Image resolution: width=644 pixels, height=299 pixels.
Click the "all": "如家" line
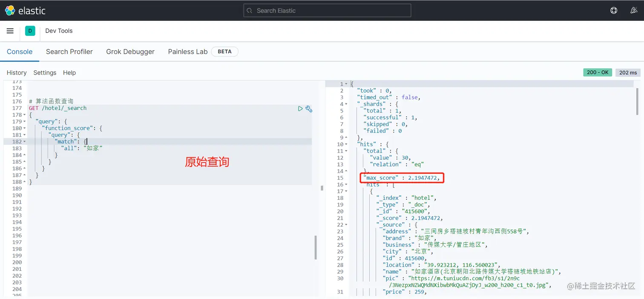point(81,148)
